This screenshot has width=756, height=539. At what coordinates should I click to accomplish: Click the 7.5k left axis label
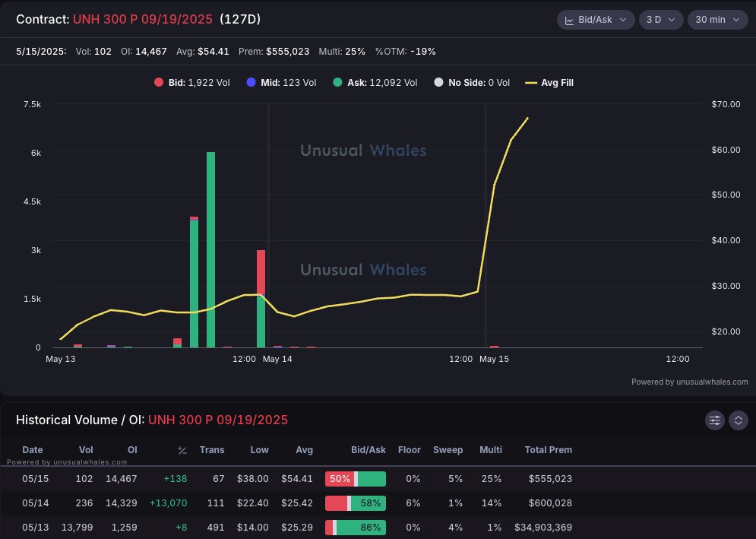pos(33,104)
